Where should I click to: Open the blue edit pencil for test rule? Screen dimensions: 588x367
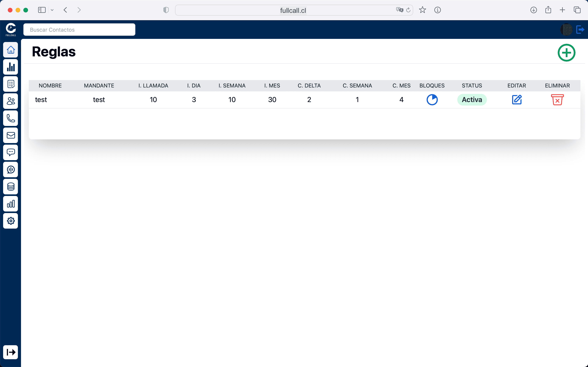tap(517, 100)
